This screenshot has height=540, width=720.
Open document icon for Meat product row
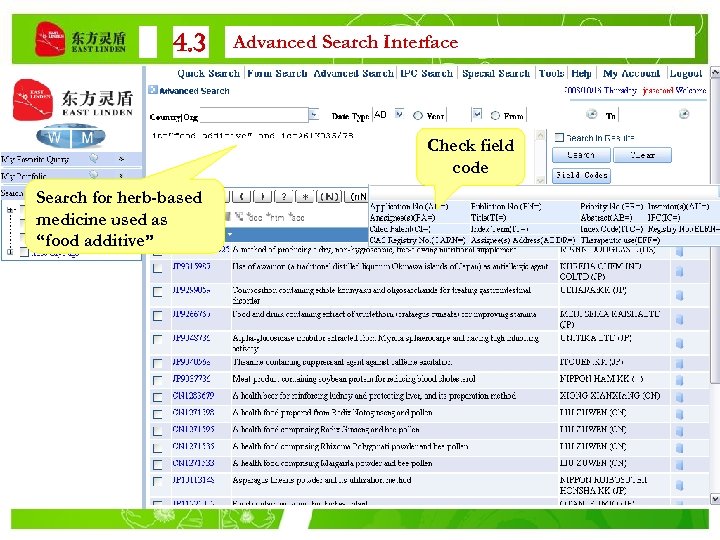680,380
